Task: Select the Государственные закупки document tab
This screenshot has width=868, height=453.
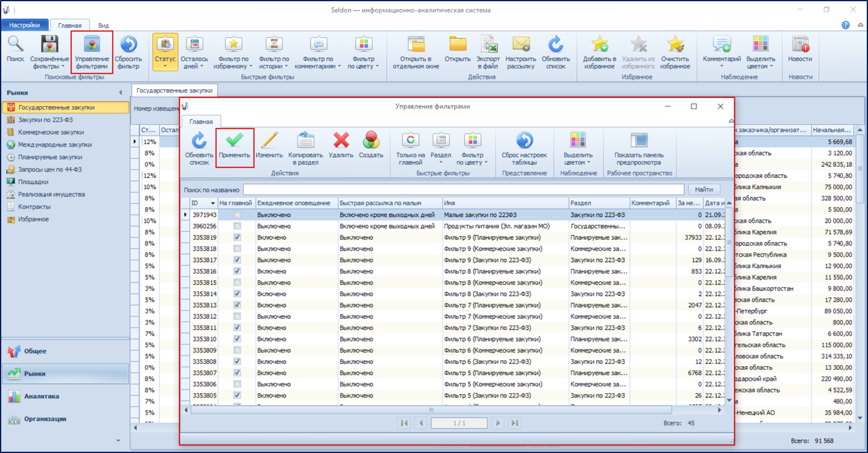Action: point(175,90)
